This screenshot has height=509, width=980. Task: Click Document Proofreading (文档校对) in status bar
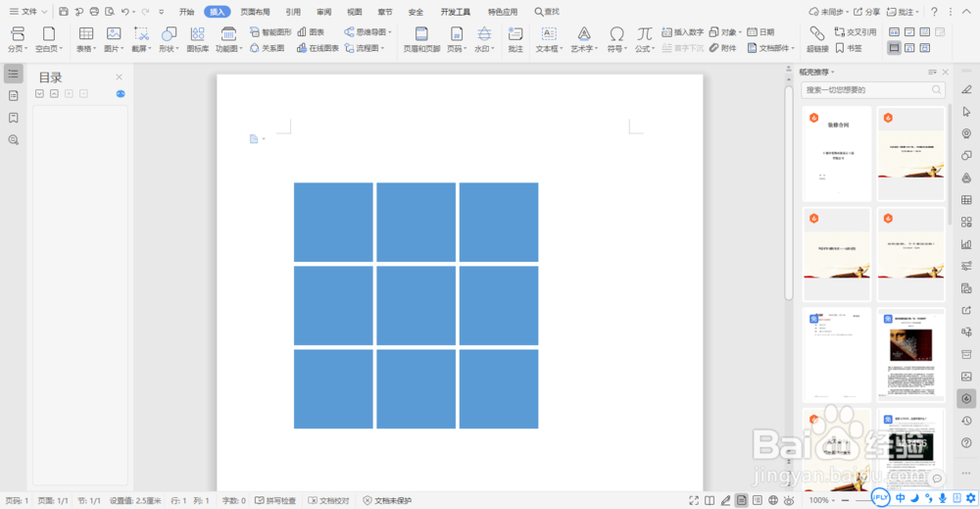[328, 500]
